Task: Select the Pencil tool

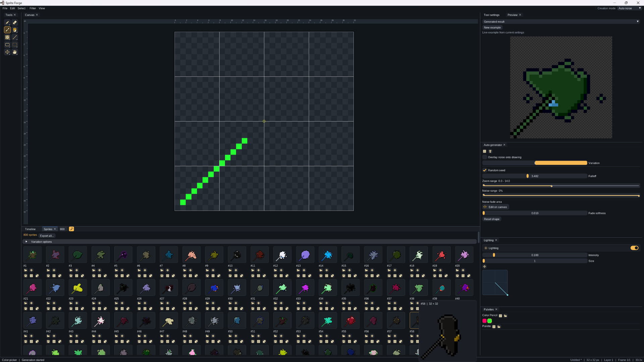Action: 7,22
